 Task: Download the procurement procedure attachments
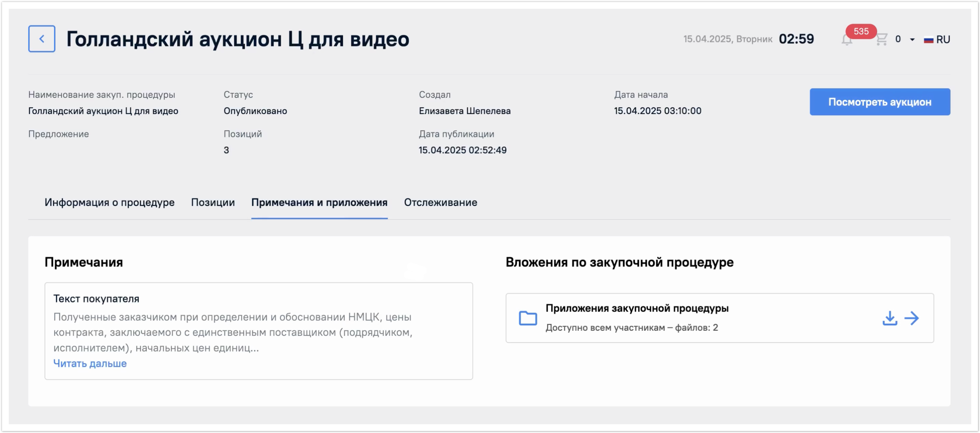click(x=890, y=318)
